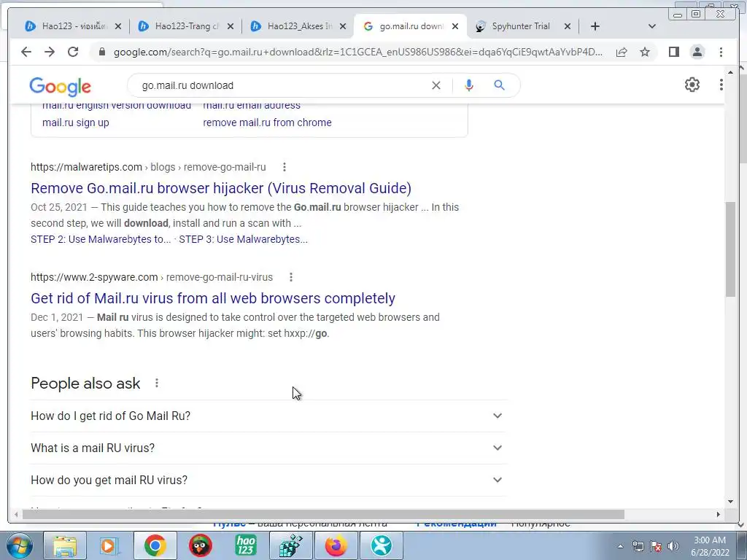Open File Explorer from taskbar

tap(65, 545)
